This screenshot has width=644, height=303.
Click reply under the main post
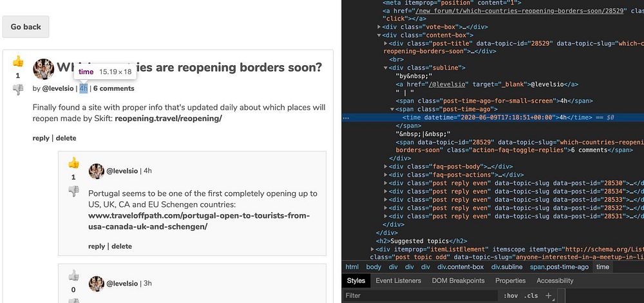pyautogui.click(x=41, y=138)
